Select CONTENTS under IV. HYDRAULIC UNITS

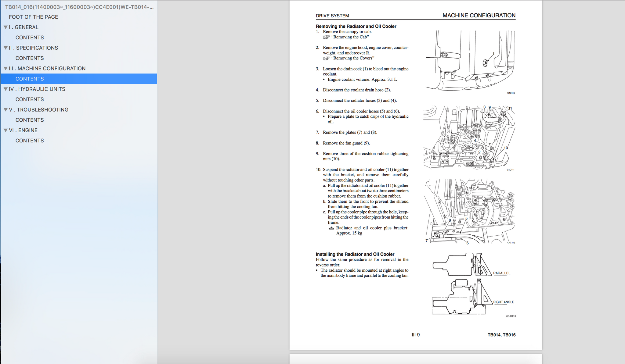point(30,99)
